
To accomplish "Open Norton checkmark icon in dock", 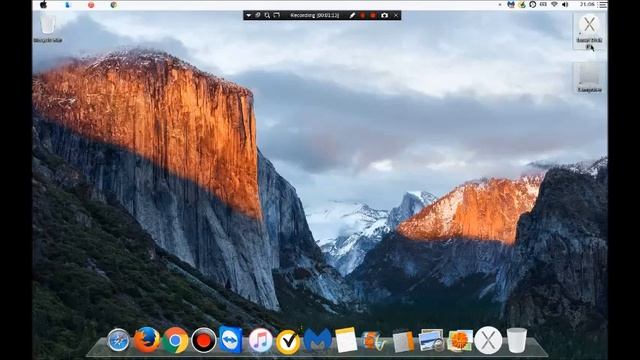I will click(288, 342).
